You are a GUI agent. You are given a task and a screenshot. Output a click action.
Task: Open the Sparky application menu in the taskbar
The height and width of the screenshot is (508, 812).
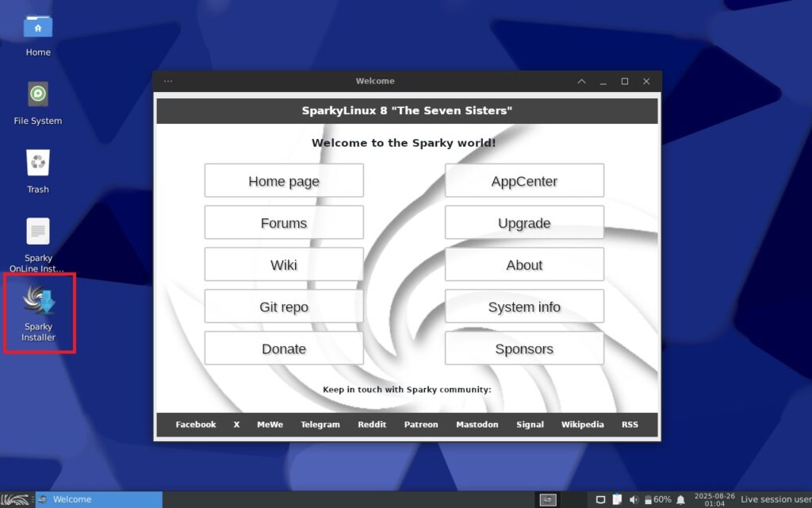17,499
